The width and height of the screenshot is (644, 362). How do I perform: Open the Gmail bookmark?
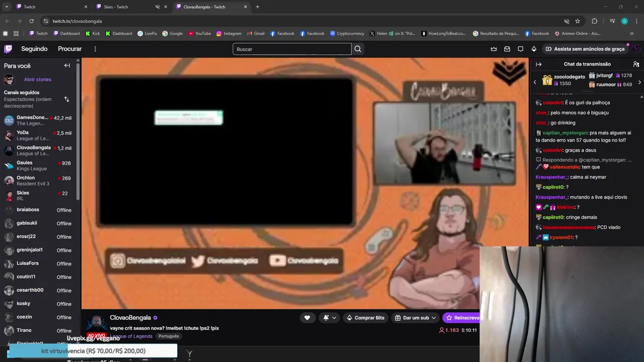coord(256,33)
